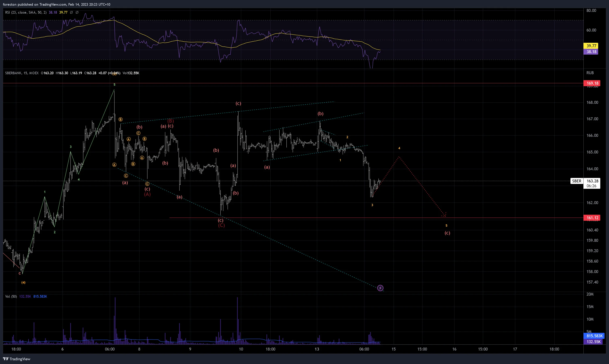The height and width of the screenshot is (364, 609).
Task: Select the dark red (A) wave label
Action: point(147,194)
